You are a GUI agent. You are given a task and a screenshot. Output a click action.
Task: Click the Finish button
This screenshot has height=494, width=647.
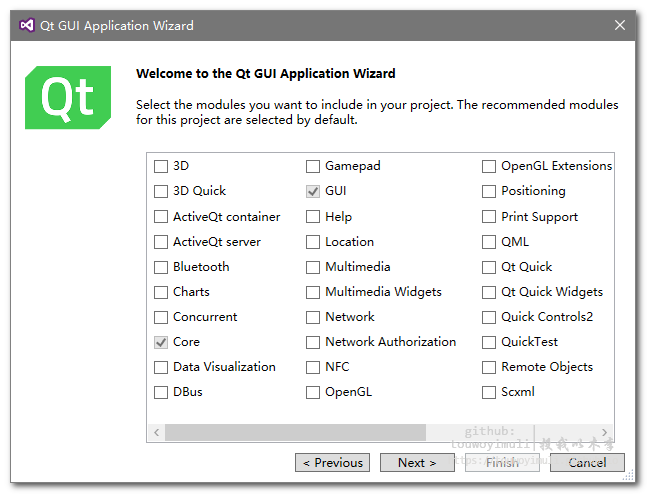502,463
